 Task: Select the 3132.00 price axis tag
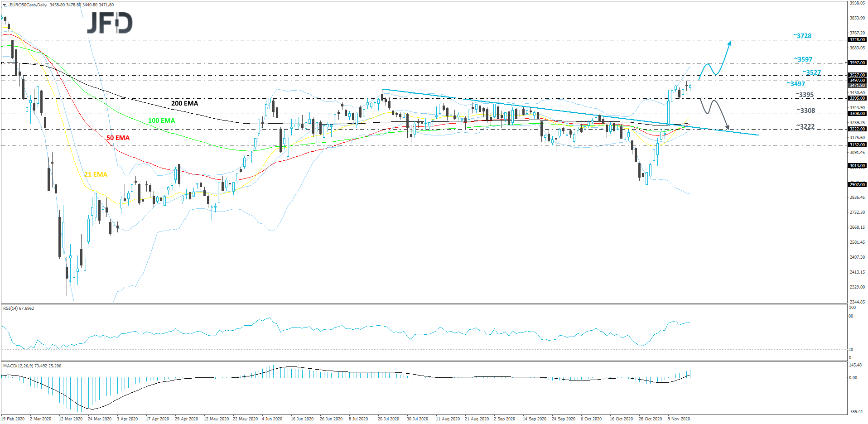[x=857, y=145]
